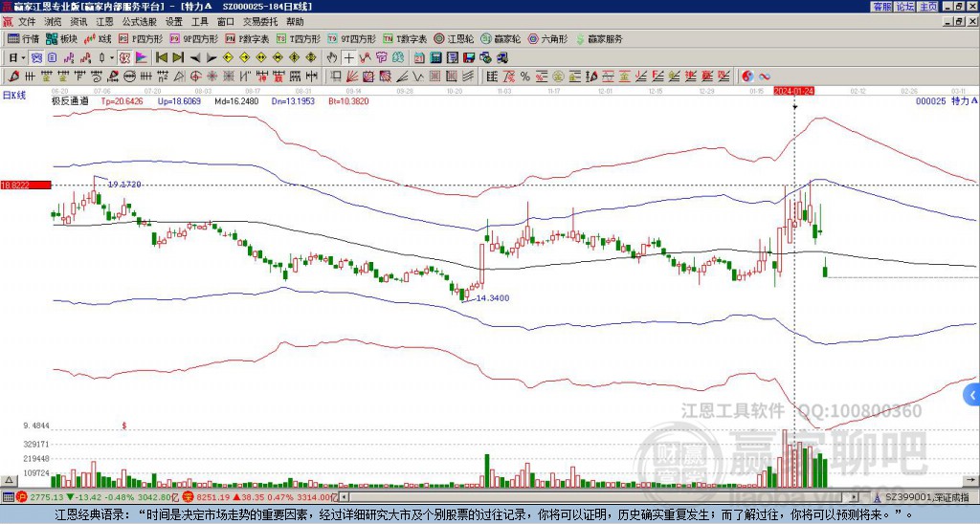
Task: Open 赢家服务 dollar-sign service button
Action: coord(599,38)
